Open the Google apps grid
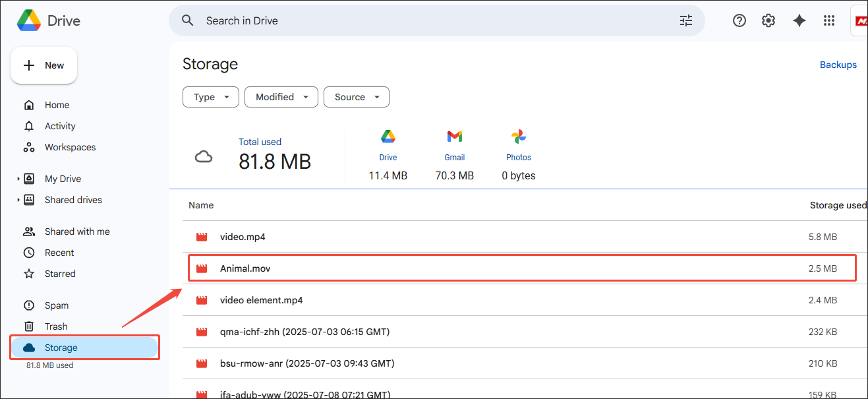The width and height of the screenshot is (868, 399). (x=829, y=20)
